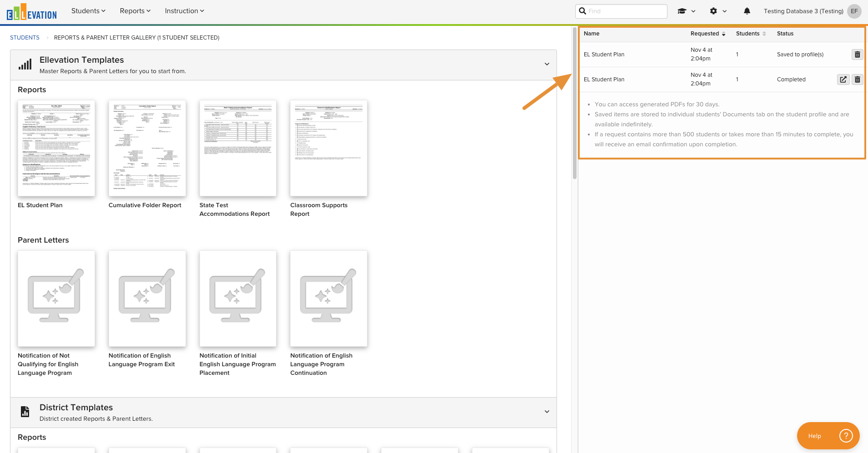Click the Find search field
Image resolution: width=868 pixels, height=453 pixels.
tap(621, 11)
